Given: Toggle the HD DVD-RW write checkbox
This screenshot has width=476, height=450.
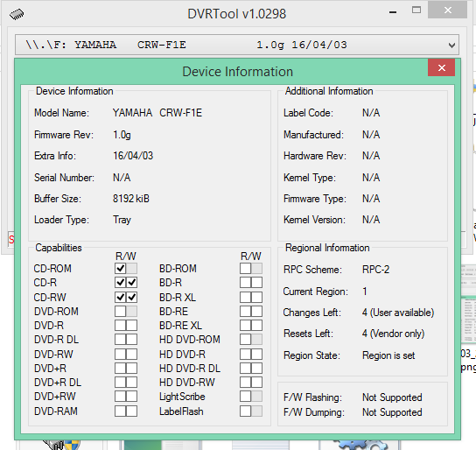Looking at the screenshot, I should [x=257, y=382].
